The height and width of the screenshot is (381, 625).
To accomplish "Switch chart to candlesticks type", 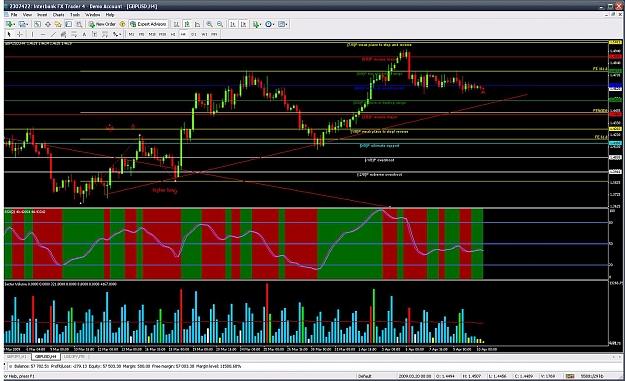I will [187, 24].
